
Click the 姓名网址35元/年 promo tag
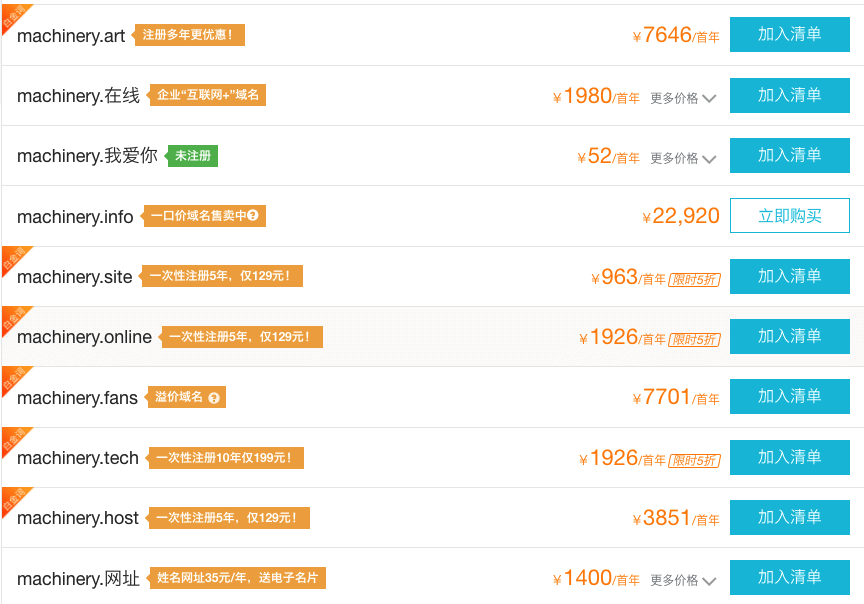tap(238, 578)
